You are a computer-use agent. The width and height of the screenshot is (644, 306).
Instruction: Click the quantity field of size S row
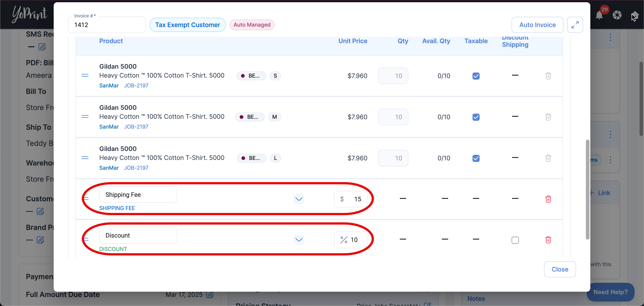tap(393, 76)
